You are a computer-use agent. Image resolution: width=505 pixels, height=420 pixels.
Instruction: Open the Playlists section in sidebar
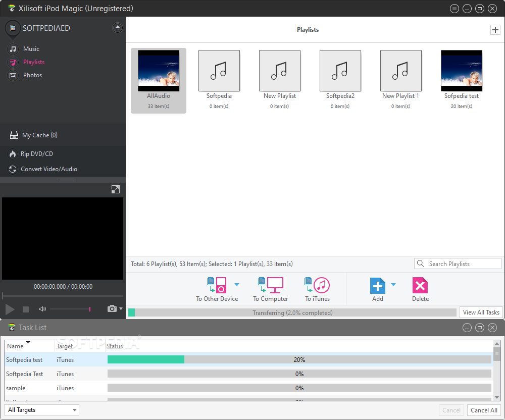pos(34,62)
